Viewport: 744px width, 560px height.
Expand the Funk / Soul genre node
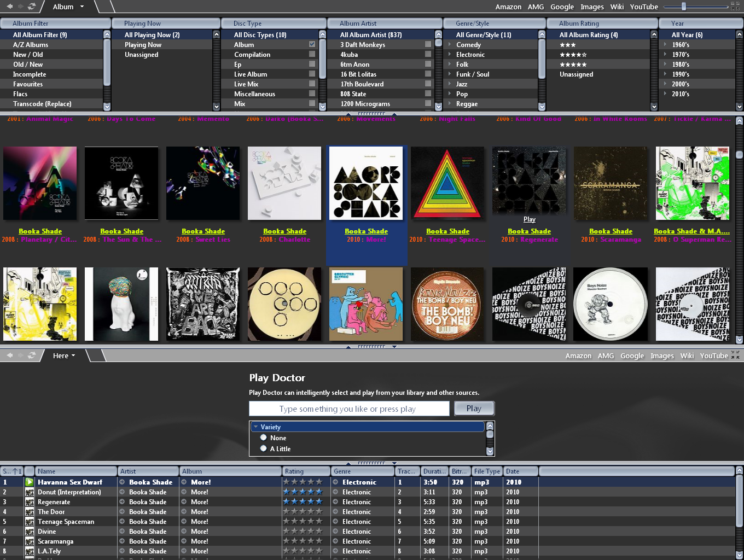[450, 74]
